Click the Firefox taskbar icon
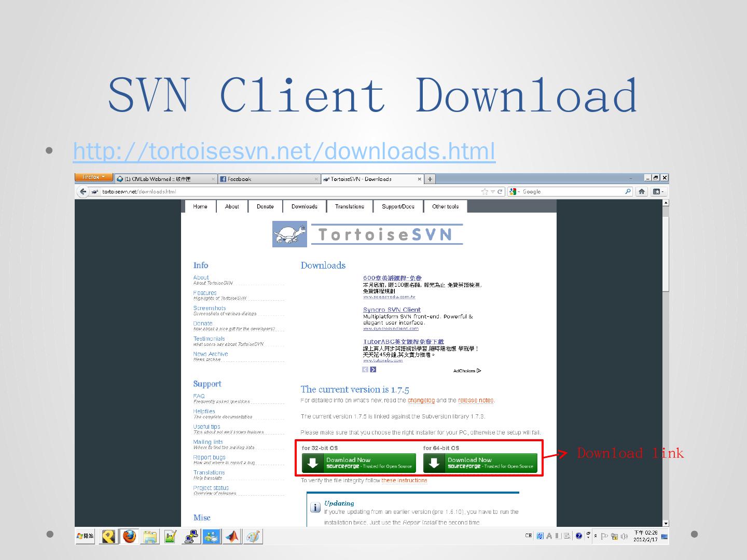Viewport: 747px width, 560px height. click(129, 536)
